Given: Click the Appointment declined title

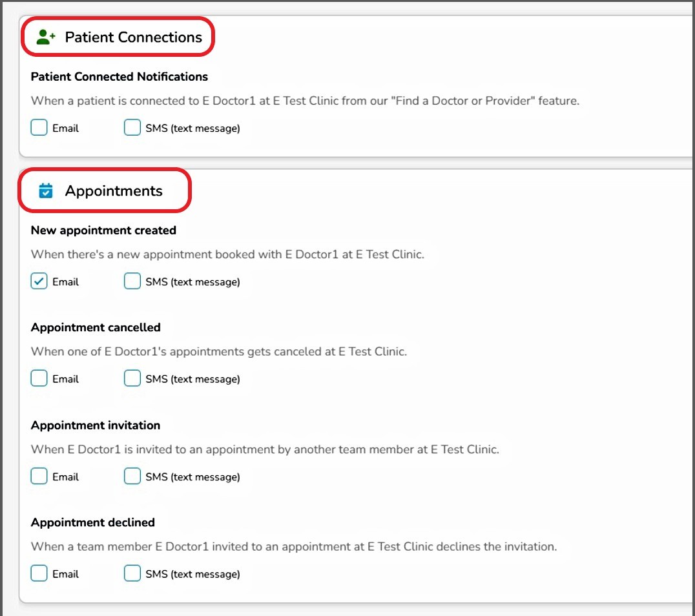Looking at the screenshot, I should tap(93, 522).
